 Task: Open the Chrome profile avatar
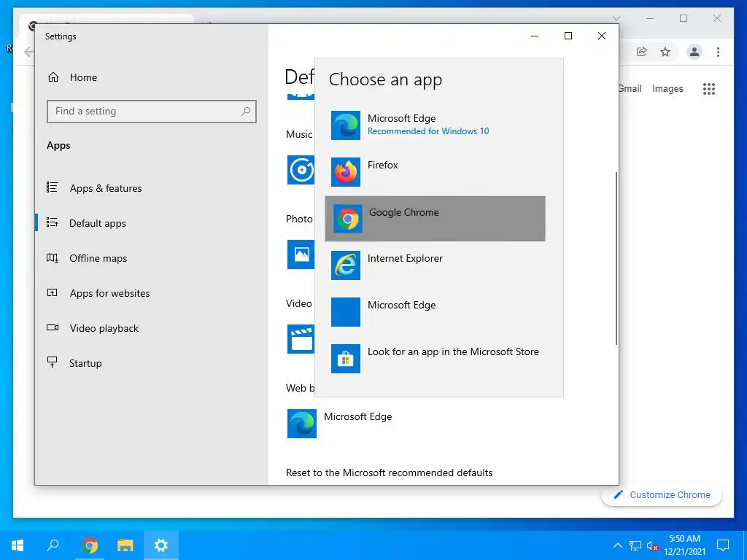[694, 52]
